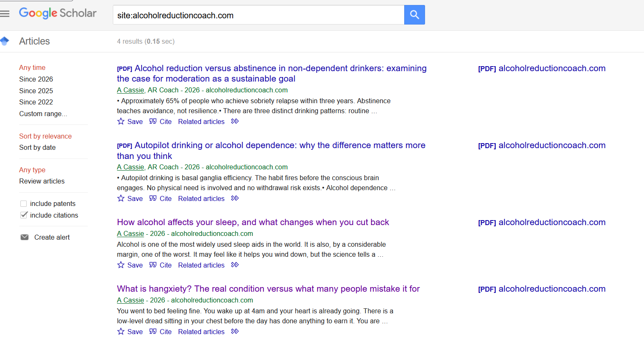Click in the search query input field
644x347 pixels.
258,15
